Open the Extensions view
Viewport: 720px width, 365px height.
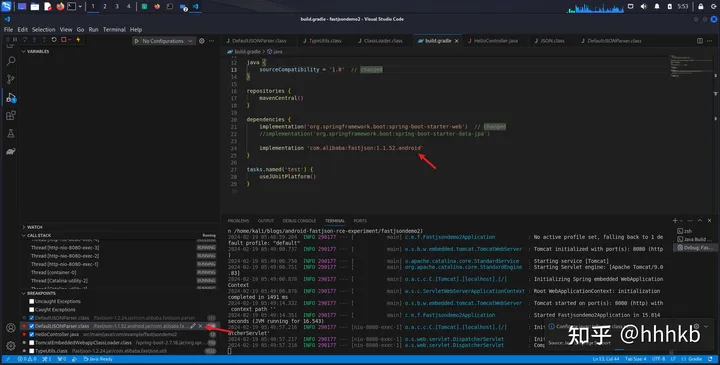11,115
